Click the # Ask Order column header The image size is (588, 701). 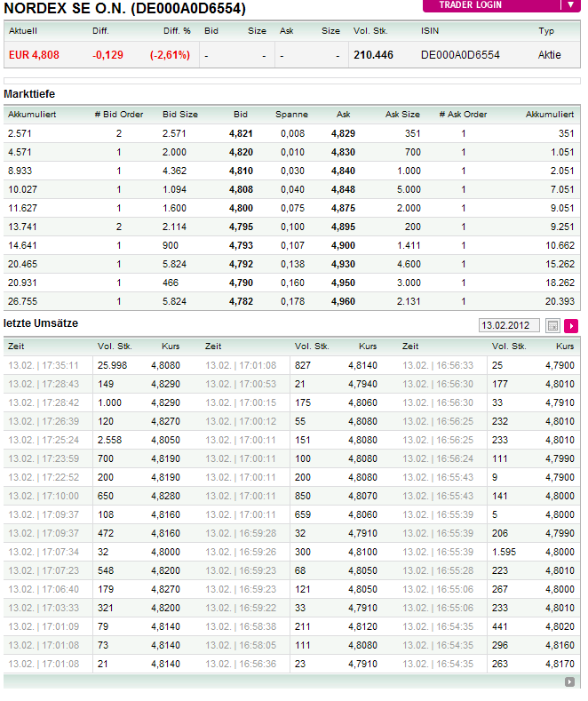coord(463,115)
